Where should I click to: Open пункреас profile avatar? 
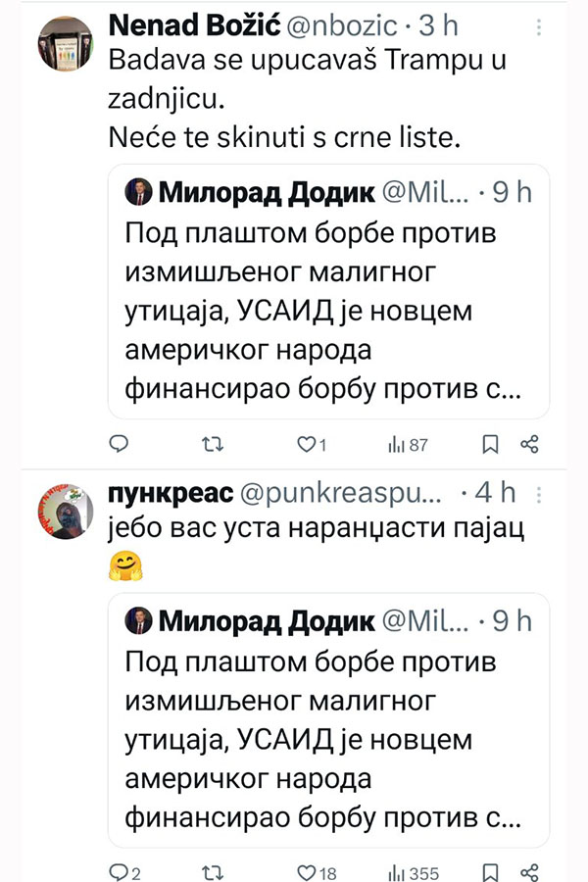tap(65, 512)
